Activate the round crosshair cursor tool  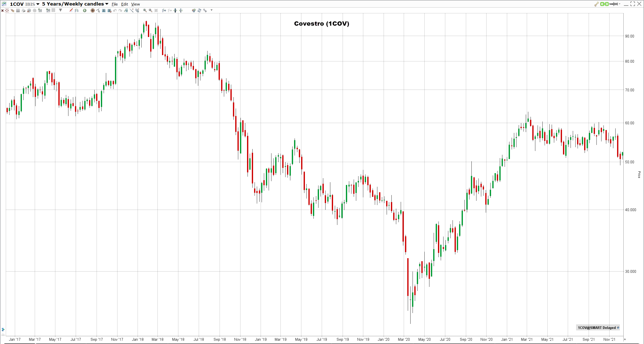point(93,10)
